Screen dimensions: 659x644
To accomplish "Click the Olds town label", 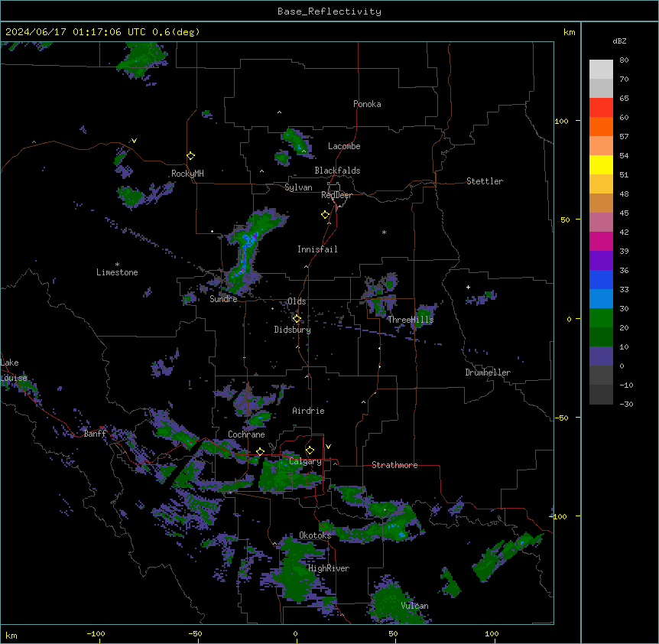I will (297, 301).
